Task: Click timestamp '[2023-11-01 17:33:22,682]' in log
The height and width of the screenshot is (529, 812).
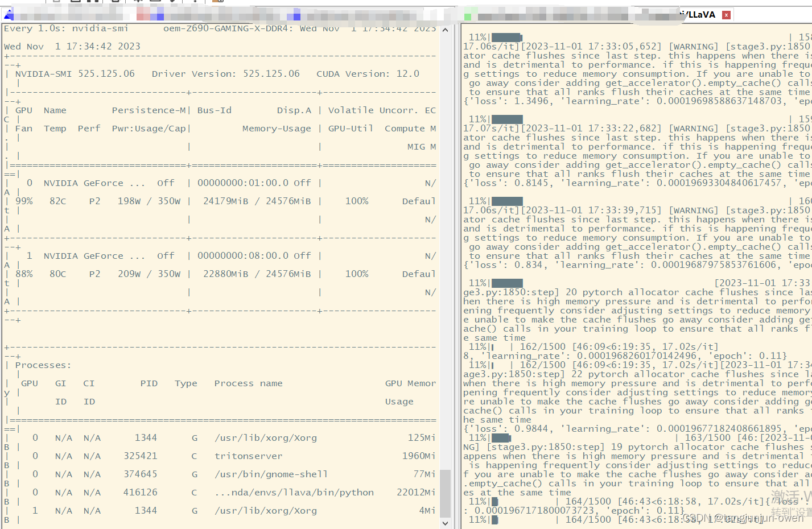Action: pos(592,129)
